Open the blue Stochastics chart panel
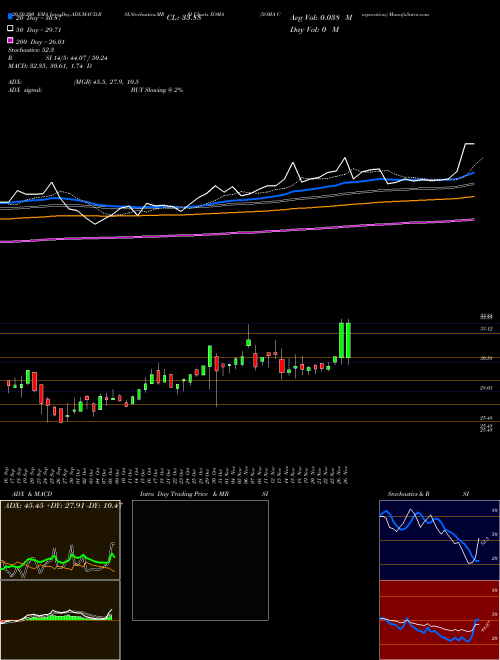 439,540
